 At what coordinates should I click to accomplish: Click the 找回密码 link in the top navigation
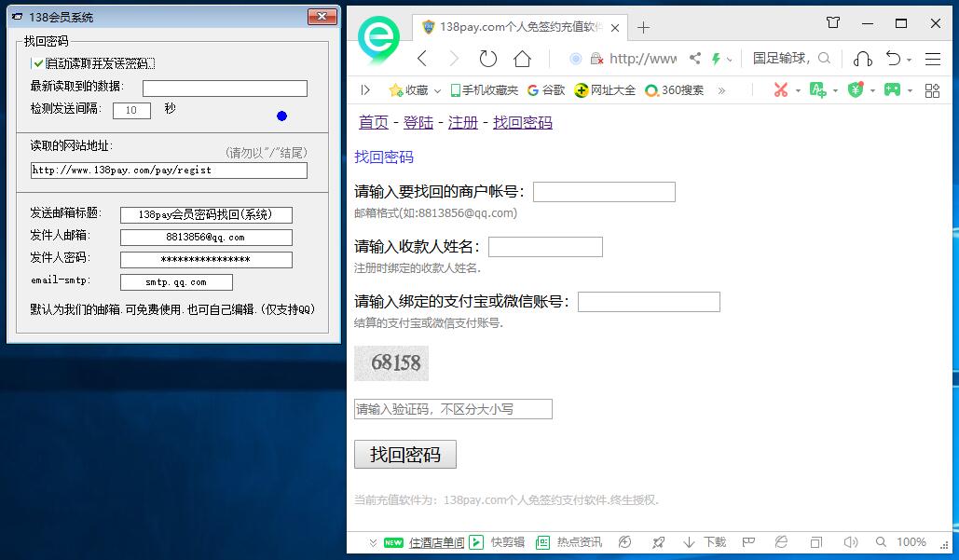[x=523, y=122]
